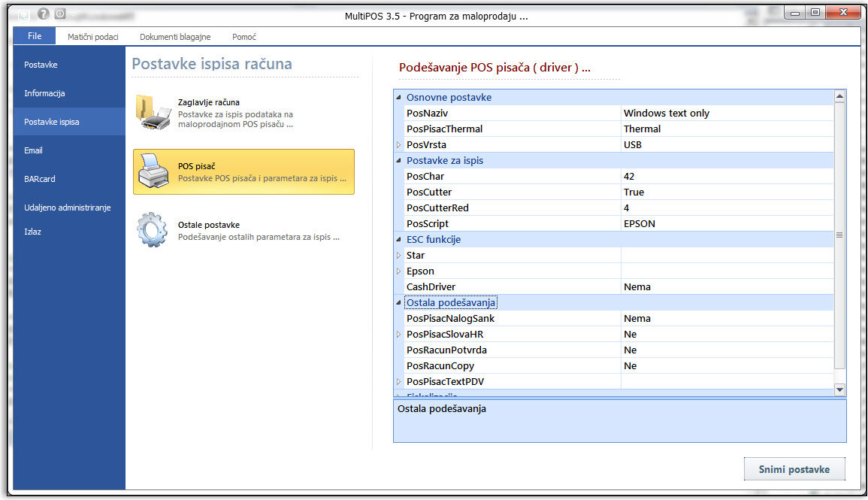
Task: Click the PosPisacNalogSank property label
Action: click(x=451, y=318)
